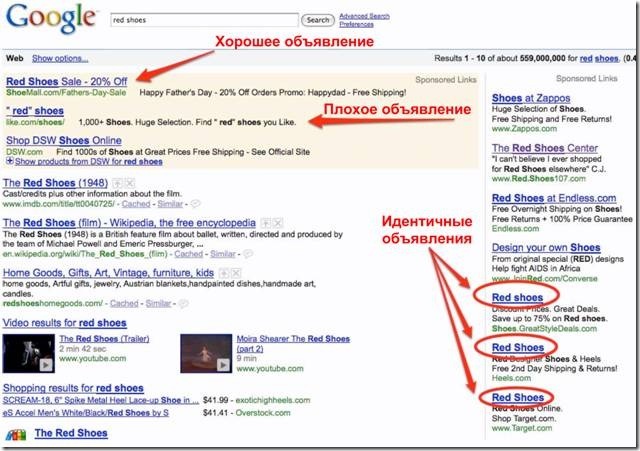Open Video results for red shoes heading
This screenshot has height=451, width=640.
click(64, 323)
